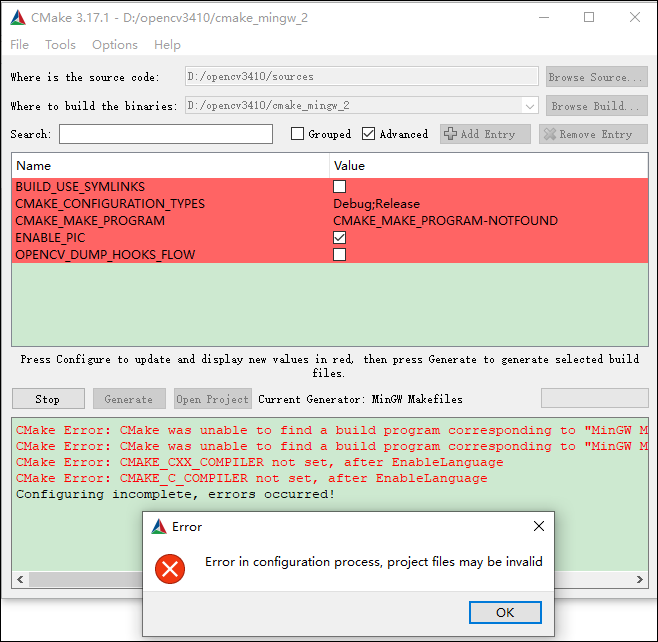This screenshot has height=642, width=658.
Task: Open the Help menu
Action: pos(167,44)
